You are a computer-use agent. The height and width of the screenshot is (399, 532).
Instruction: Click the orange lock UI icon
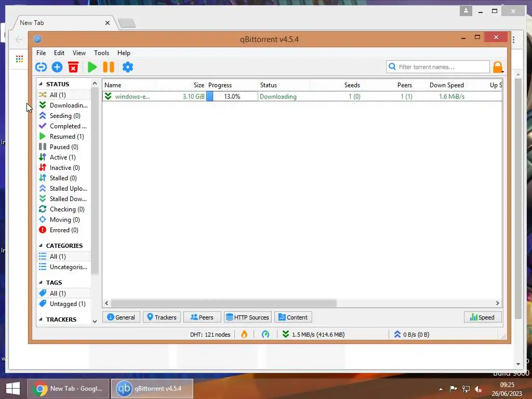pyautogui.click(x=497, y=67)
